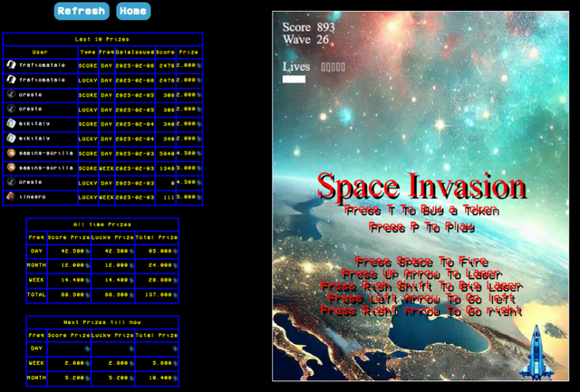
Task: Click 'Prize' header in Last 10 Prizes table
Action: pos(188,53)
